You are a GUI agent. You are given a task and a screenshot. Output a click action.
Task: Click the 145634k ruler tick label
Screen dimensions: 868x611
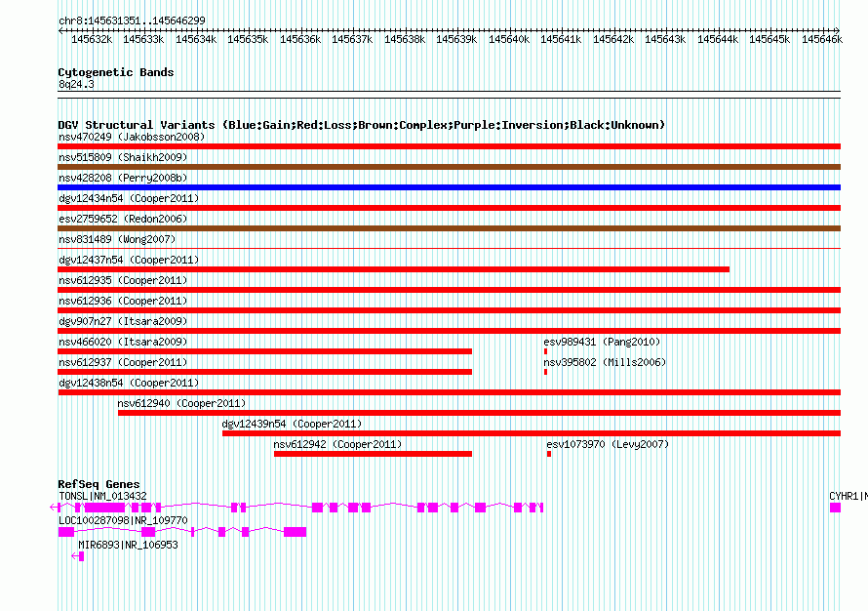(x=196, y=39)
